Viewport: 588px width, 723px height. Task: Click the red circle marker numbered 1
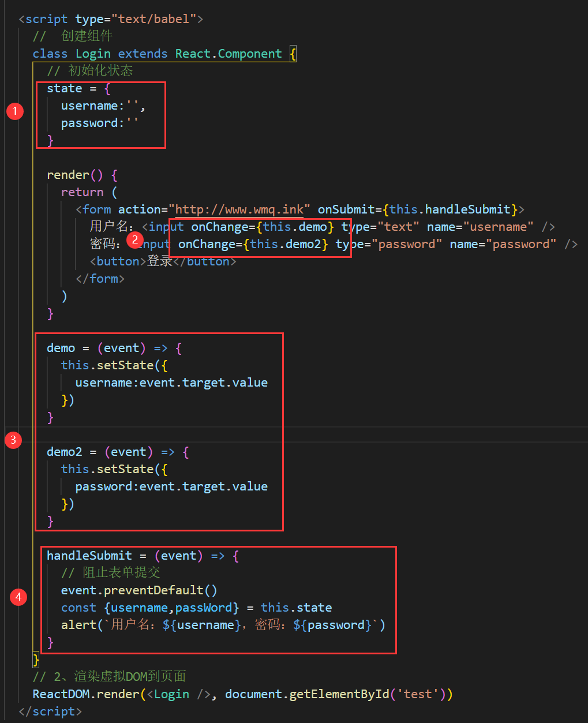15,111
